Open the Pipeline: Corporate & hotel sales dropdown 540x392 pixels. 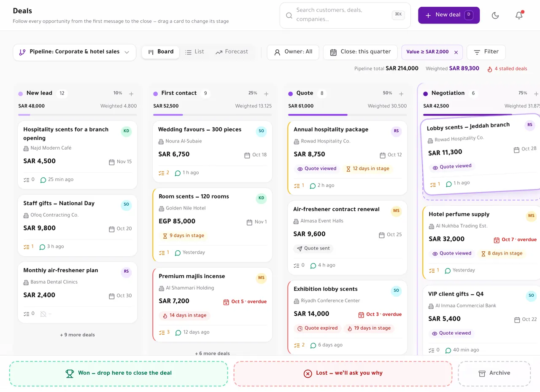[x=75, y=52]
